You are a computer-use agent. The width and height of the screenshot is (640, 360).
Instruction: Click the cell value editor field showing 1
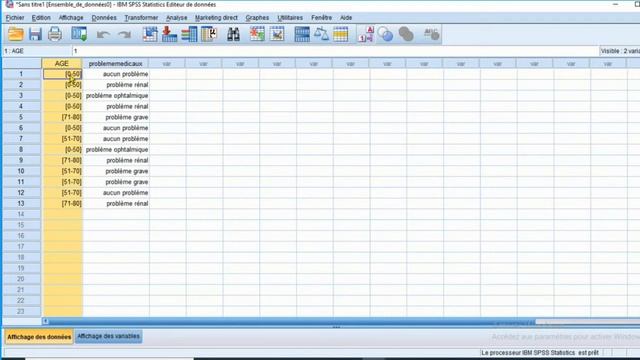(x=335, y=51)
